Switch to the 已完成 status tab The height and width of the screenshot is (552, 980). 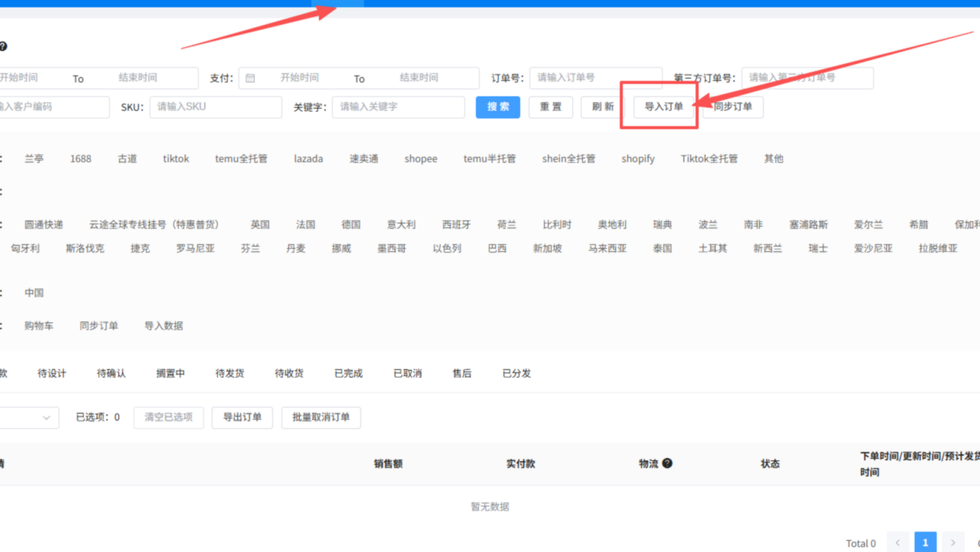coord(348,373)
